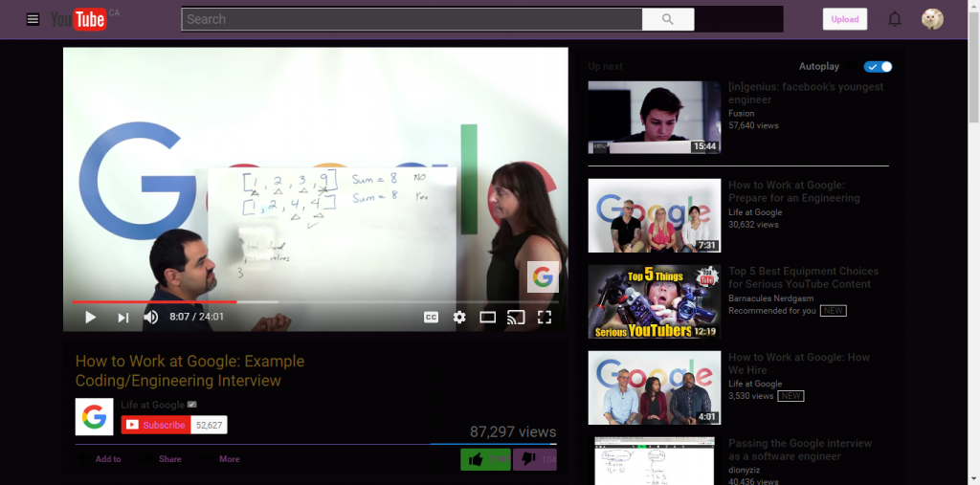Screen dimensions: 980x485
Task: Click the Upload button
Action: [844, 19]
